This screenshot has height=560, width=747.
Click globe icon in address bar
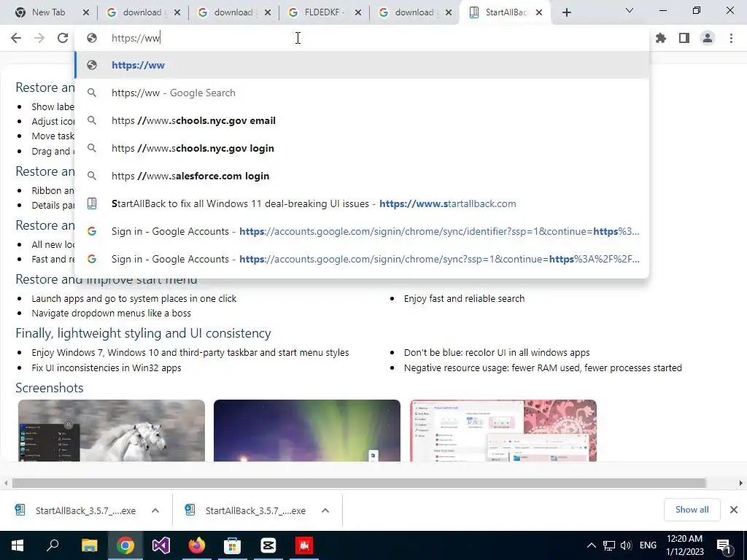click(91, 38)
